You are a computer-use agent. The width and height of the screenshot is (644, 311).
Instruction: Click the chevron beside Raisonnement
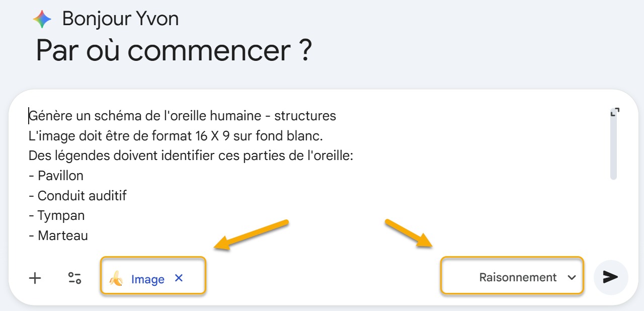point(571,277)
